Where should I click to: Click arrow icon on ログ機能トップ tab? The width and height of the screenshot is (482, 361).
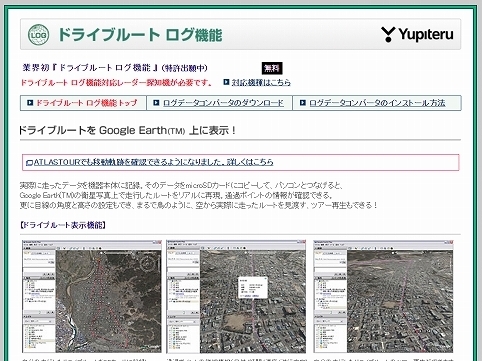click(30, 103)
